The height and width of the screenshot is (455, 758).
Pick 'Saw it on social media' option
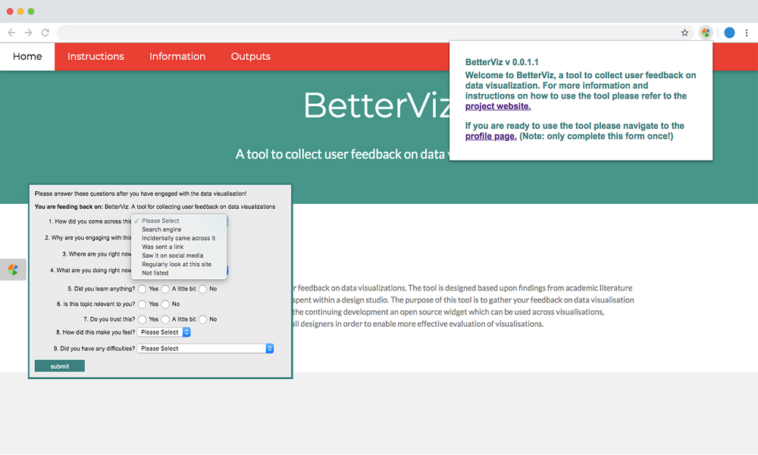coord(172,256)
